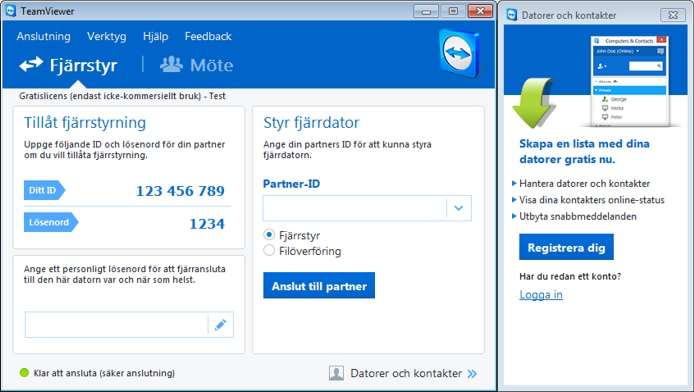Image resolution: width=694 pixels, height=392 pixels.
Task: Click the Anslut till partner button
Action: 319,285
